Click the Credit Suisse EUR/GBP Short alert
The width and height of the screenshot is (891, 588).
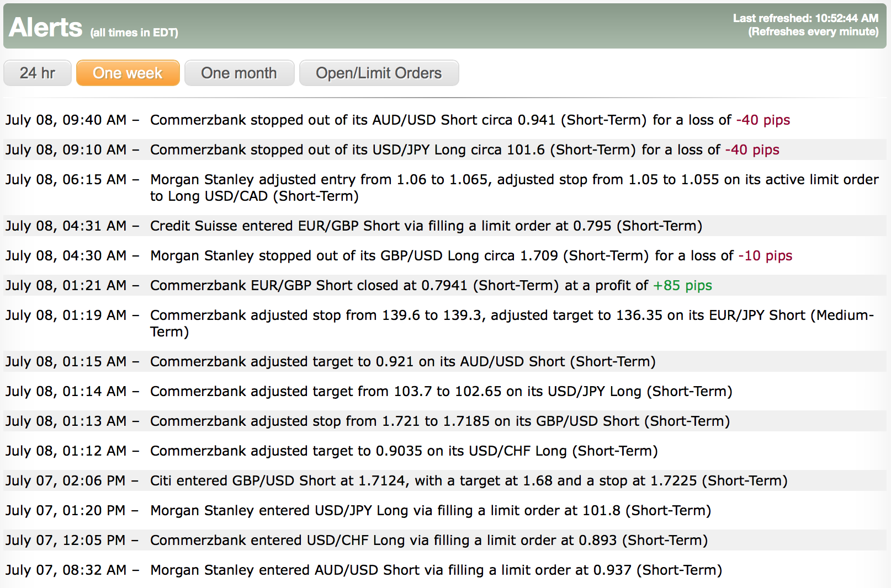pos(426,226)
